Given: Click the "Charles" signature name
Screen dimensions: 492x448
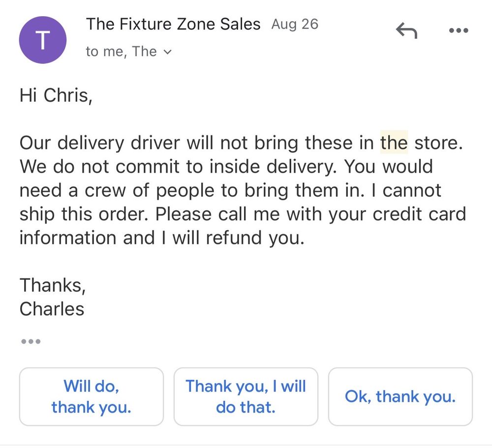Looking at the screenshot, I should [52, 309].
